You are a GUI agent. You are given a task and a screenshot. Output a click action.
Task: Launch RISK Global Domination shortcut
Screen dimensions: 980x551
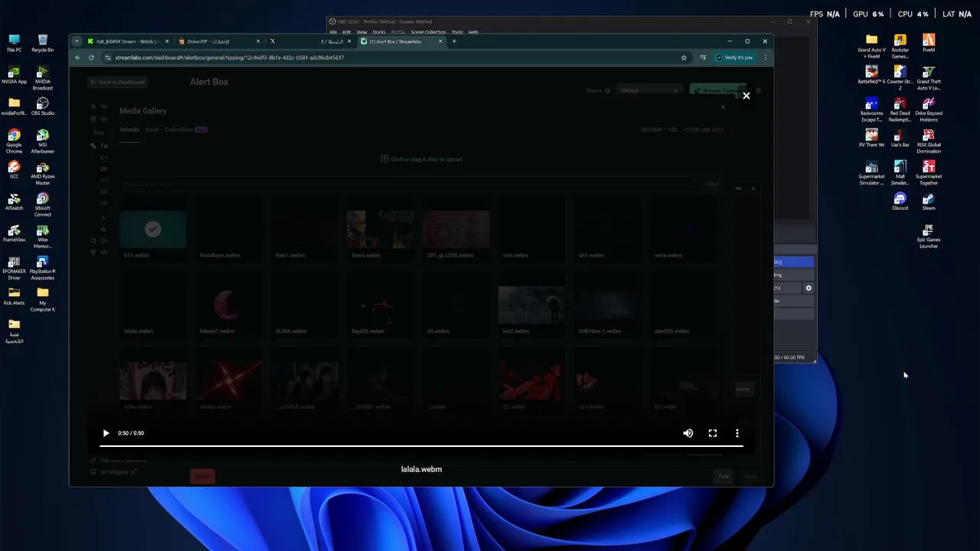coord(929,141)
